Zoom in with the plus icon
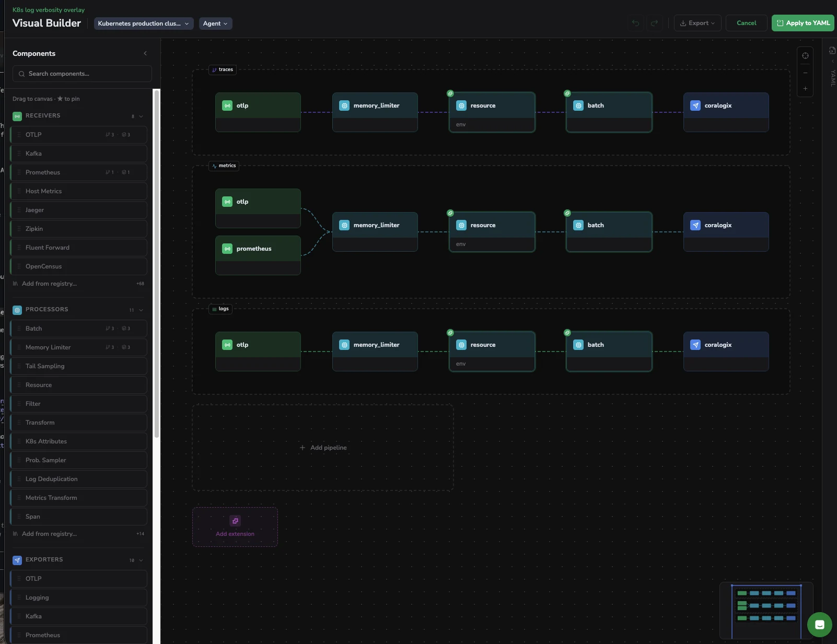 pyautogui.click(x=805, y=89)
